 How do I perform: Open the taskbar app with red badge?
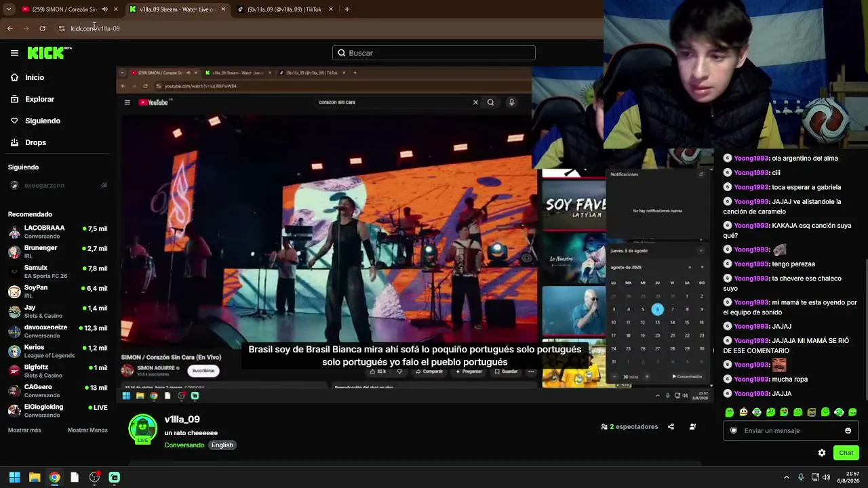point(94,477)
